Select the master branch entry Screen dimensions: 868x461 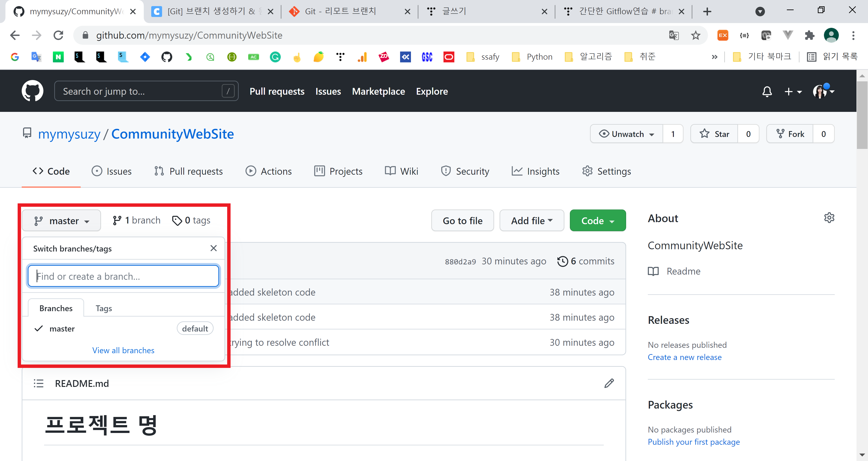[62, 329]
